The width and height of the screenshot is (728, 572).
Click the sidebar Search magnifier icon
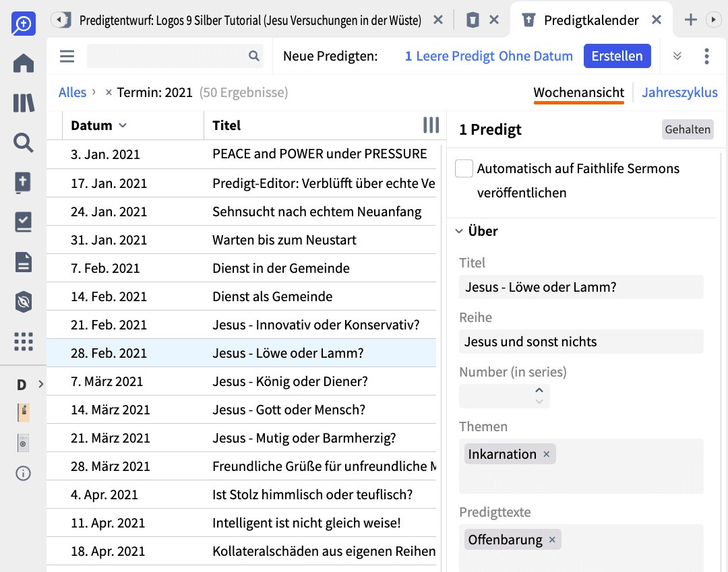24,142
